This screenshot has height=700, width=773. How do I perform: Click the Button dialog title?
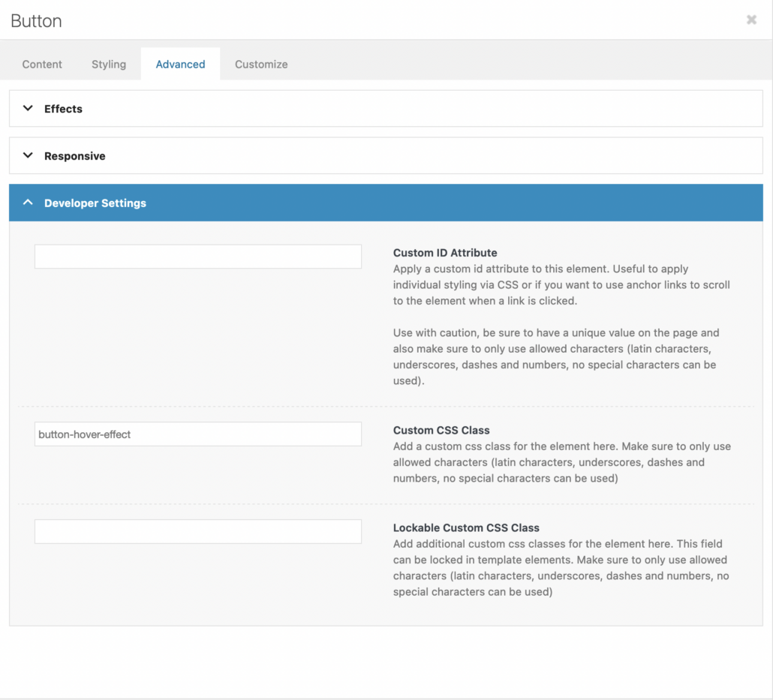coord(35,21)
